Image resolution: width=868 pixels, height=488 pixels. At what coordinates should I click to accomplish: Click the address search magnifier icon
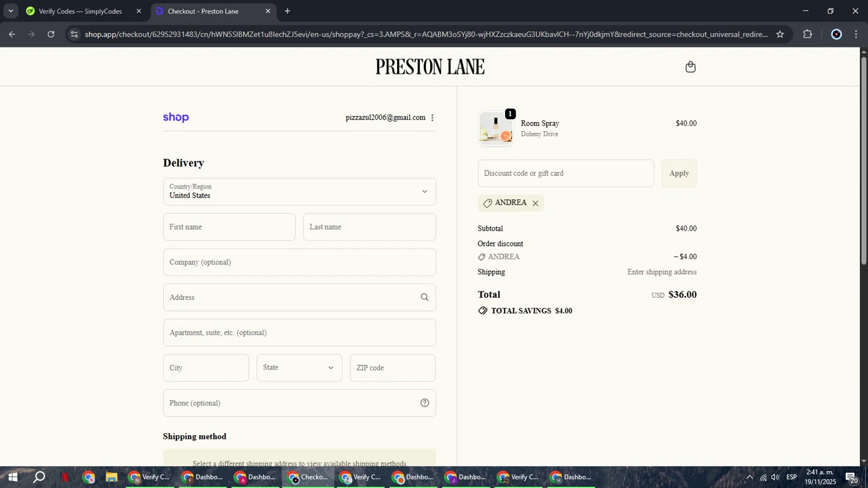click(x=424, y=297)
